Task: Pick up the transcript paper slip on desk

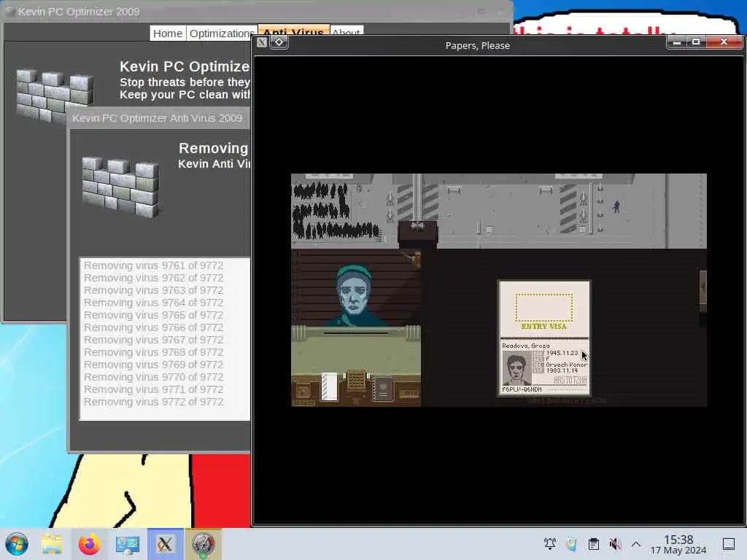Action: (x=329, y=386)
